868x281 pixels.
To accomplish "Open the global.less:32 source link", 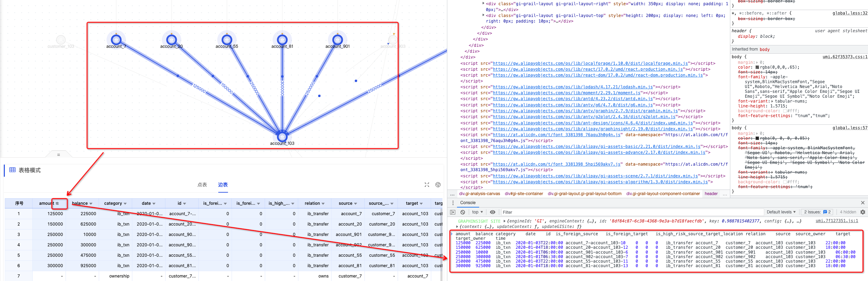I will pyautogui.click(x=850, y=13).
